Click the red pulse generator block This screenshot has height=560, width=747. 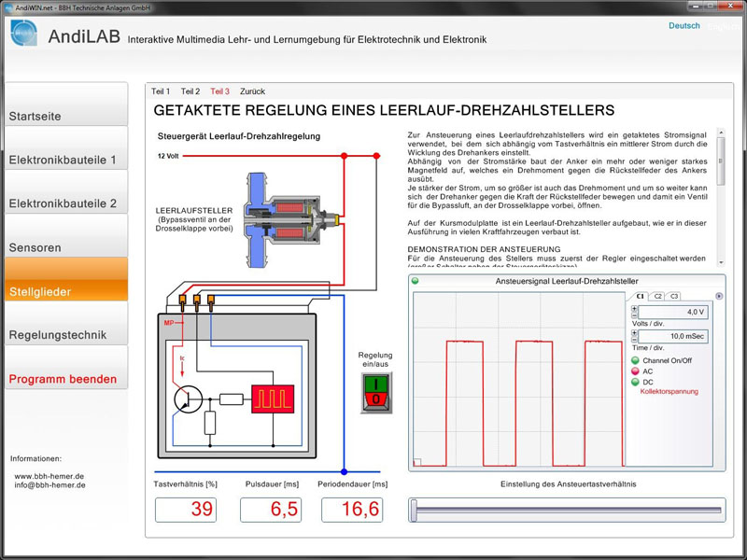click(x=273, y=399)
